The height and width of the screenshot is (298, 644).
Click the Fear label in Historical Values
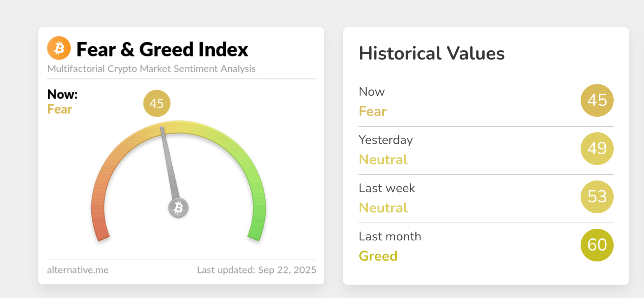pos(373,111)
